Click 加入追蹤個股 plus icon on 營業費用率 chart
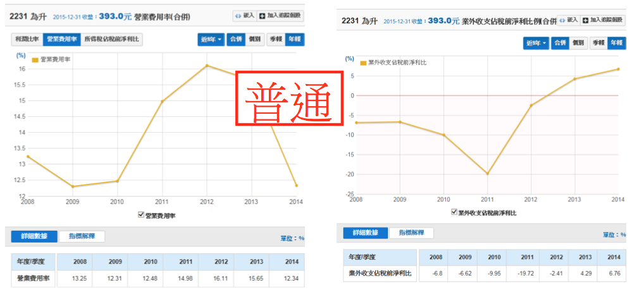Viewport: 644px width, 297px height. (263, 15)
